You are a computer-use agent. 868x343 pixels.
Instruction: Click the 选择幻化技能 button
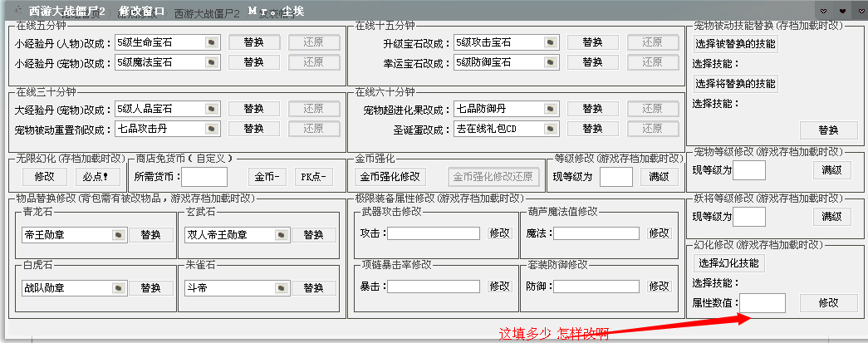[729, 262]
